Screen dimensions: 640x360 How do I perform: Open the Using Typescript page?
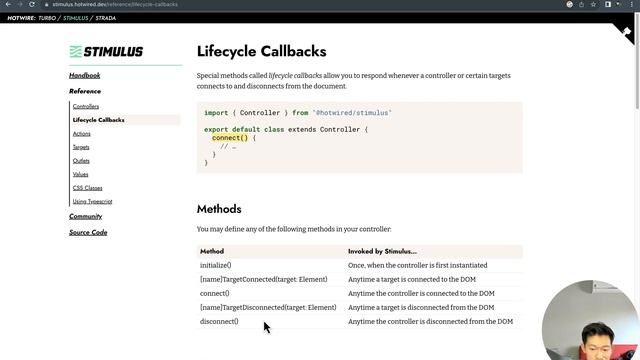(x=92, y=201)
